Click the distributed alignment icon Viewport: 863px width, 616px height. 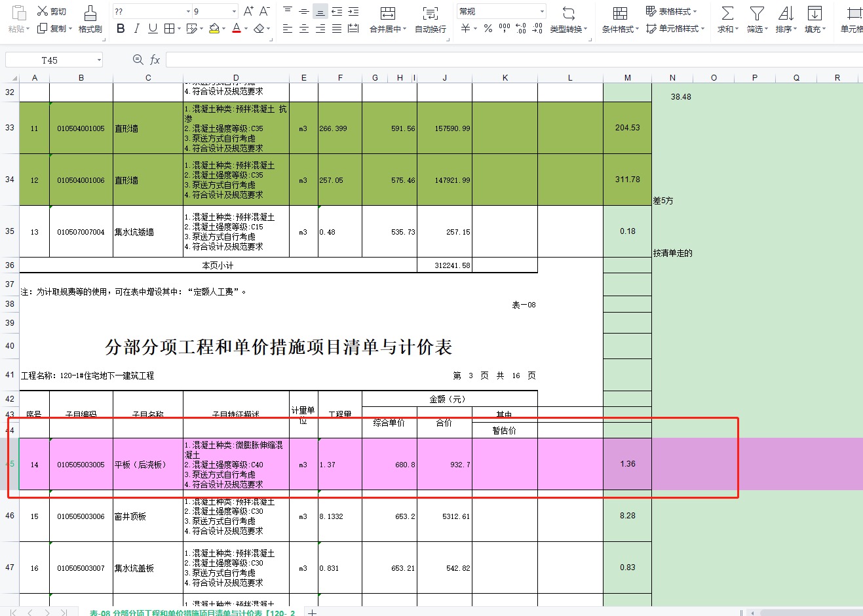pyautogui.click(x=353, y=28)
